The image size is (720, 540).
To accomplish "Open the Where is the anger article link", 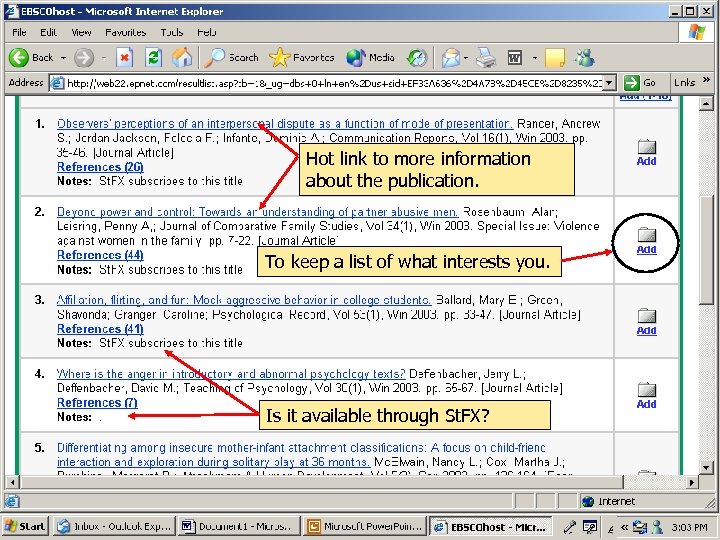I will pyautogui.click(x=231, y=374).
